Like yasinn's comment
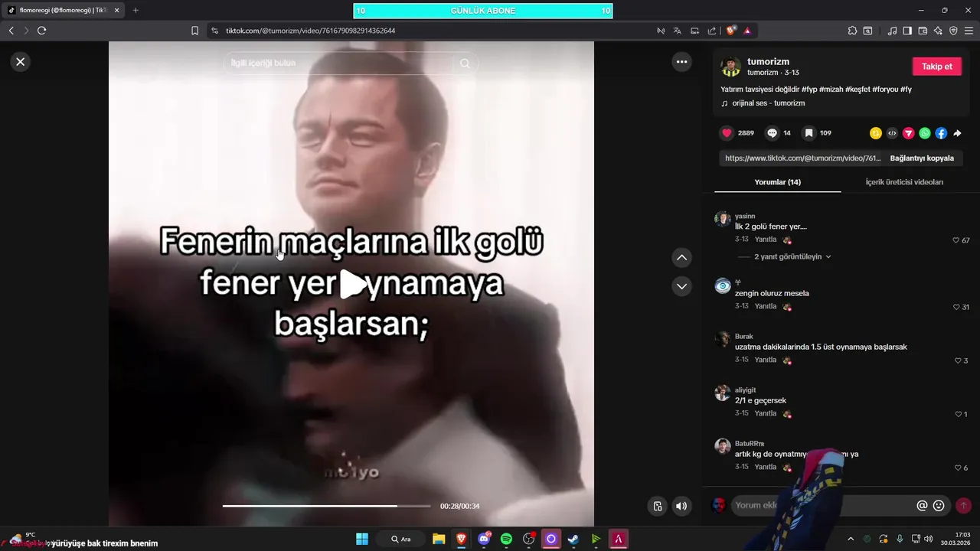 click(956, 240)
